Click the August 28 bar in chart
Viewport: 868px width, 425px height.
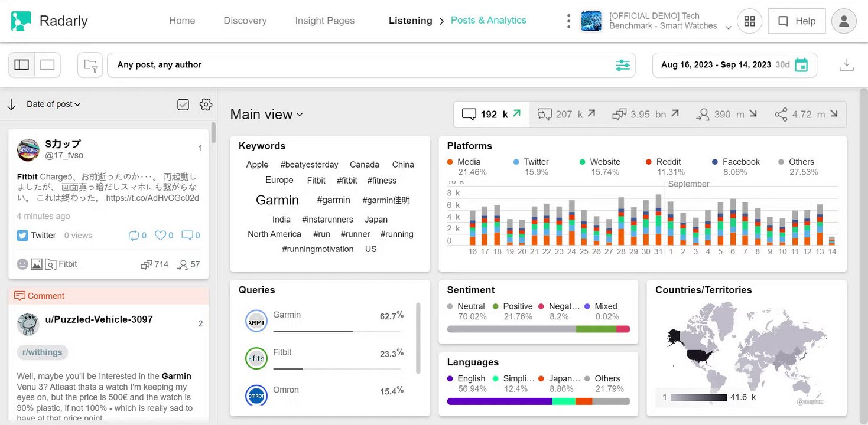tap(621, 221)
